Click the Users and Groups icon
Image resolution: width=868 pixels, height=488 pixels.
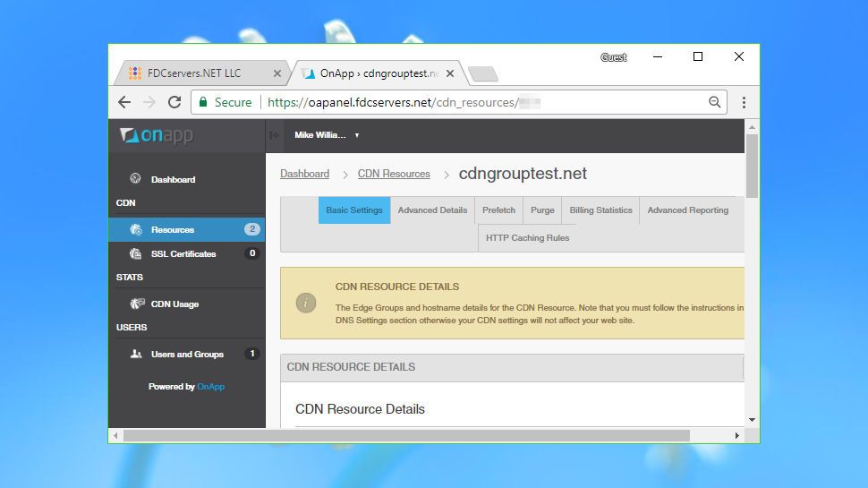(x=136, y=354)
